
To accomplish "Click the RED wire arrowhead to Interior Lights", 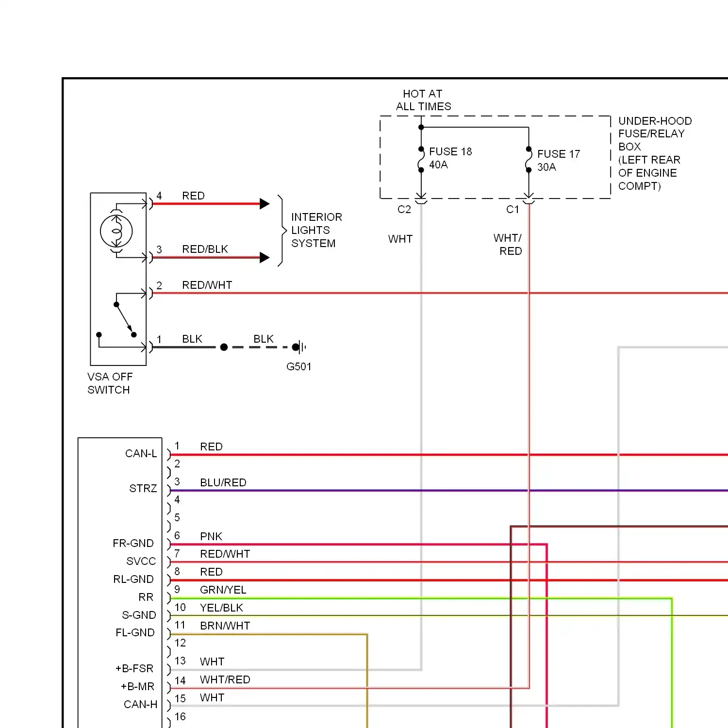I will coord(265,203).
